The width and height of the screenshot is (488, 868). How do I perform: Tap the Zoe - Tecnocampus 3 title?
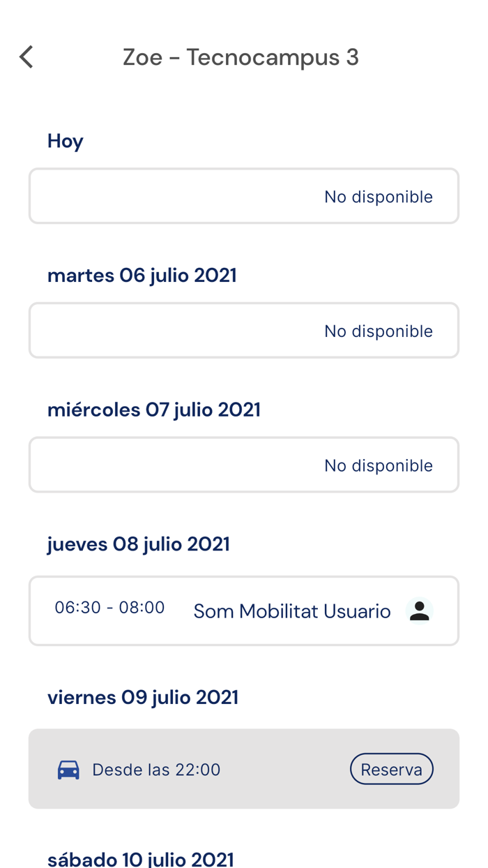(241, 57)
